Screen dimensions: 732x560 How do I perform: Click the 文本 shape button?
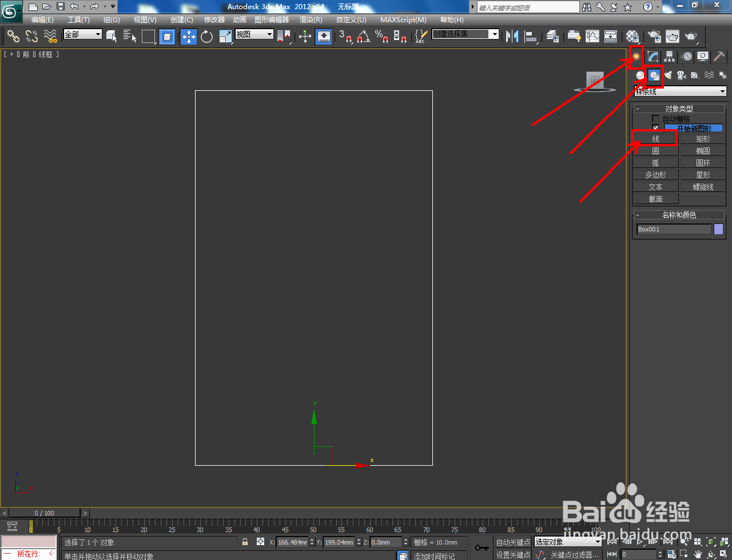[655, 187]
